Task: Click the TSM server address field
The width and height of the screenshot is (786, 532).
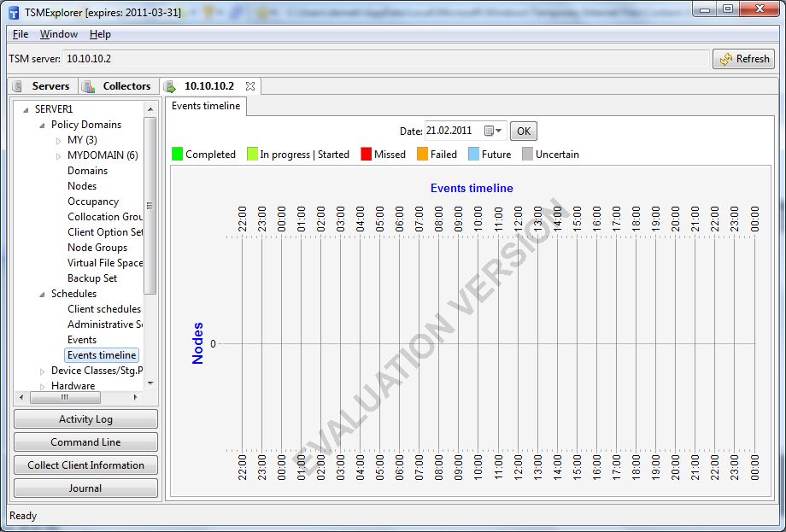Action: [x=386, y=59]
